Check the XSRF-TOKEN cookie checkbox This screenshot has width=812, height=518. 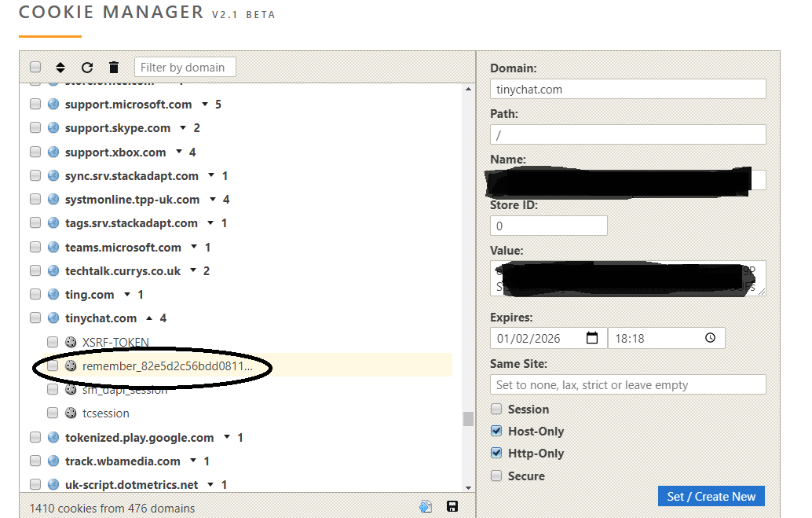coord(53,342)
